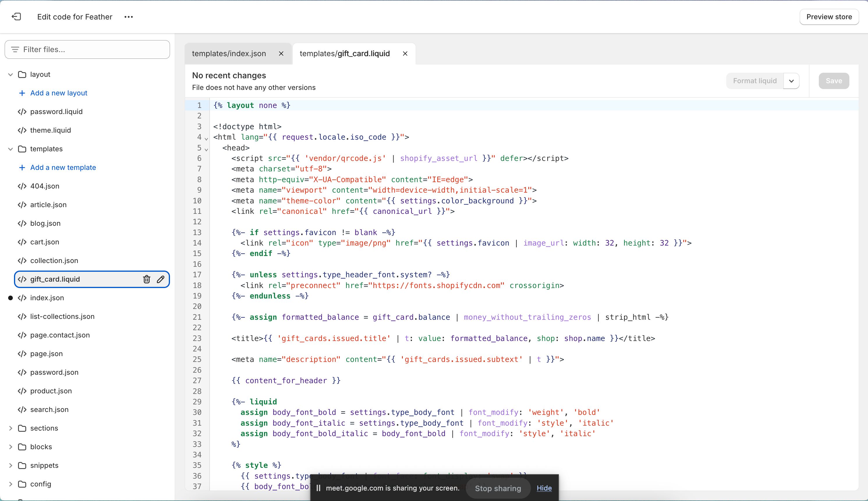The width and height of the screenshot is (868, 501).
Task: Click the snippets folder icon
Action: (22, 466)
